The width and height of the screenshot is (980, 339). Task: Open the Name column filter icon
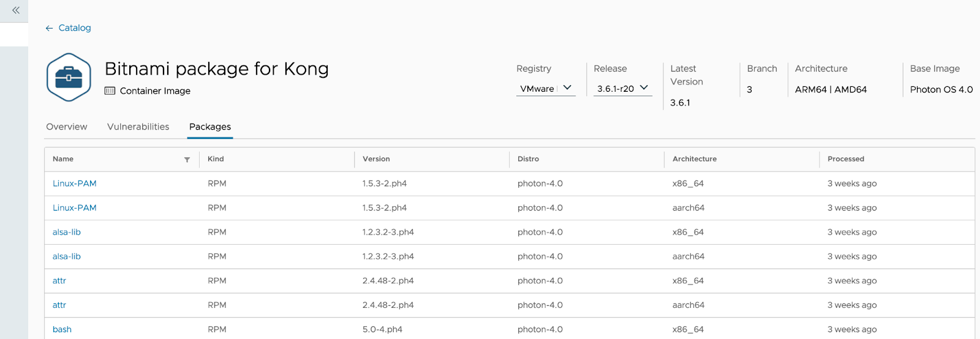coord(187,160)
